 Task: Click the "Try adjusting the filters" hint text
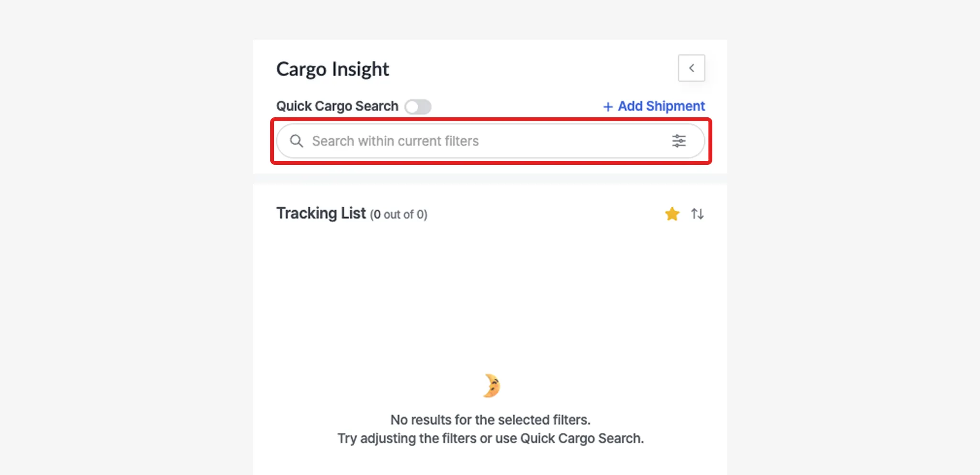(x=490, y=438)
